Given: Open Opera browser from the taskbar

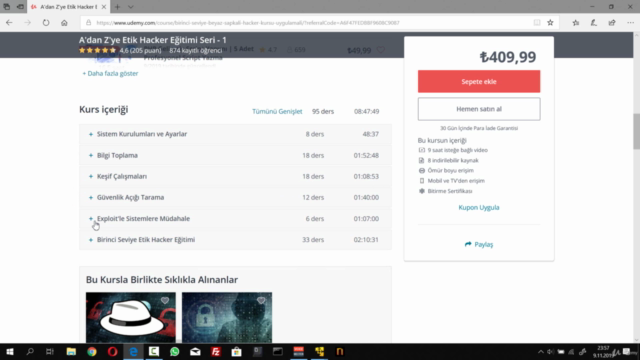Looking at the screenshot, I should pos(113,351).
